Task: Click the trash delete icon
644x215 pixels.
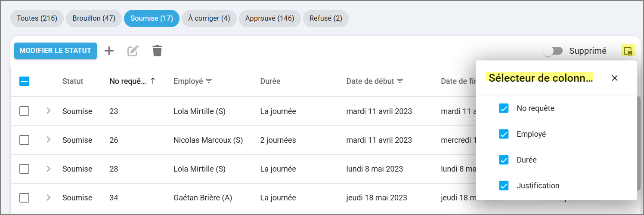Action: tap(157, 51)
